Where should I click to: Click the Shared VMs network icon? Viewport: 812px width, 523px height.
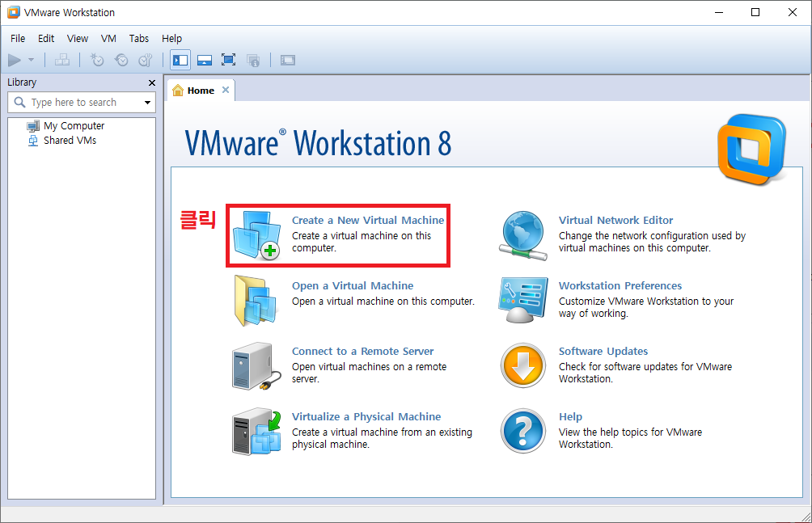point(33,141)
